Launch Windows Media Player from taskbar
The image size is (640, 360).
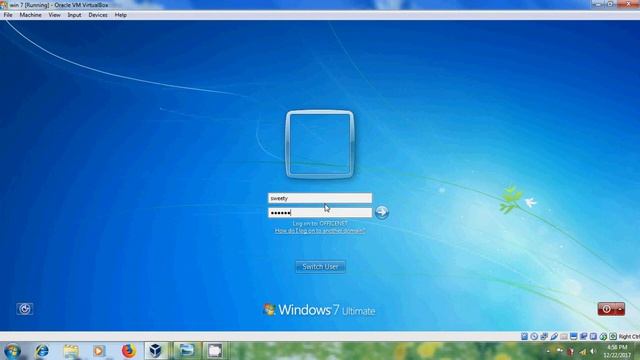point(99,351)
